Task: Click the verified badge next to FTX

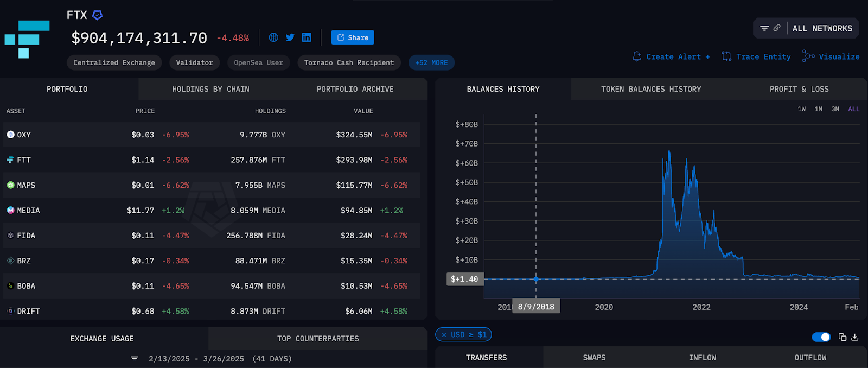Action: pyautogui.click(x=97, y=15)
